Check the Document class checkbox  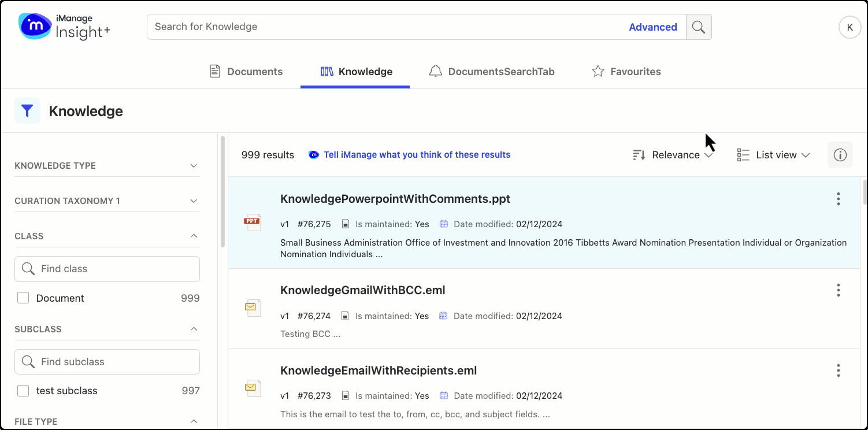(x=23, y=298)
